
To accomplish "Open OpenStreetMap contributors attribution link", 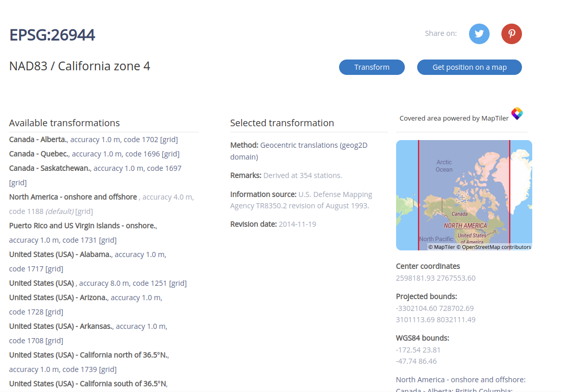I will [496, 247].
